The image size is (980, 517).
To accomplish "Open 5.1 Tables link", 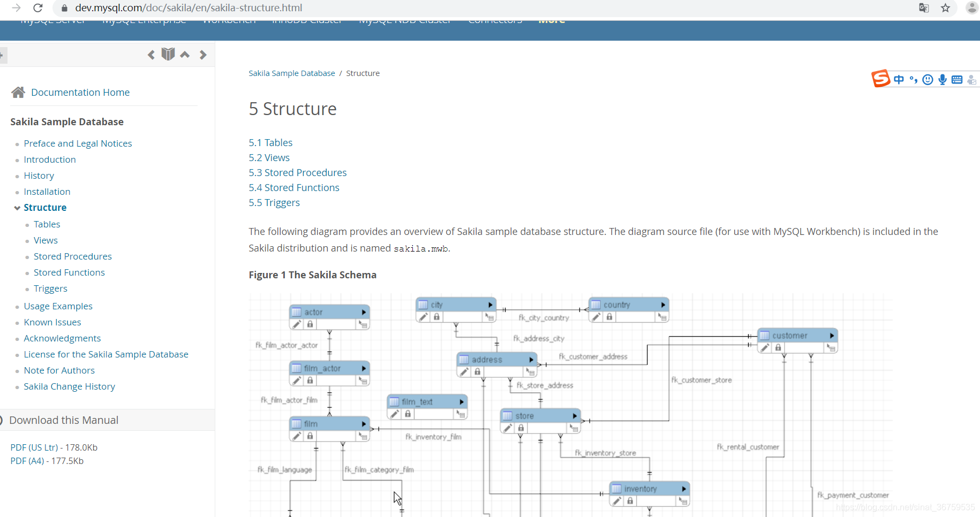I will (x=270, y=143).
